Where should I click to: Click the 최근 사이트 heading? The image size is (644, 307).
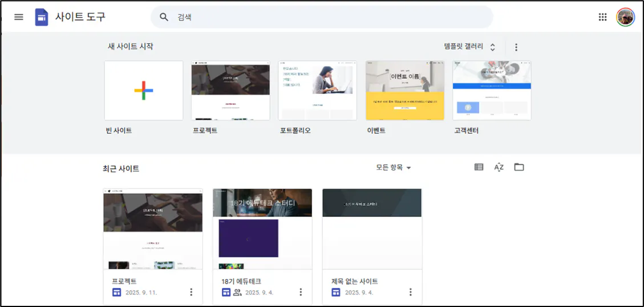pyautogui.click(x=121, y=169)
